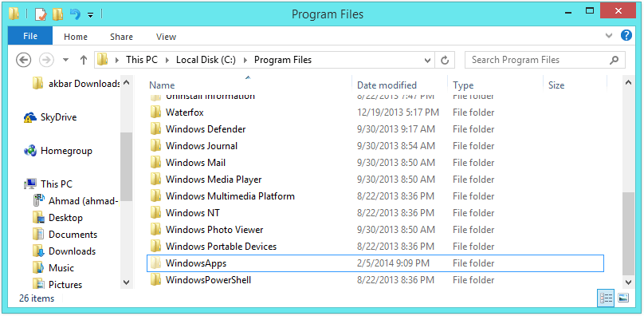Open Music in the navigation pane

53,268
